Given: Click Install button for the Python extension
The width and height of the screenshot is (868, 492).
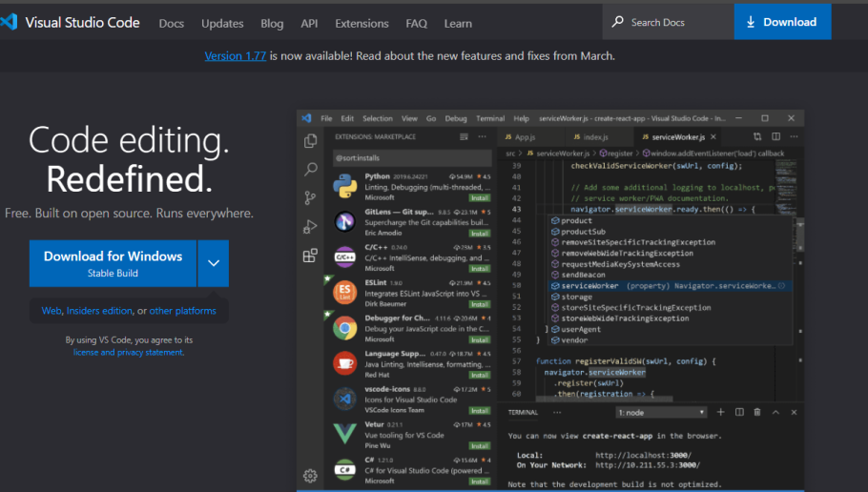Looking at the screenshot, I should [x=480, y=197].
